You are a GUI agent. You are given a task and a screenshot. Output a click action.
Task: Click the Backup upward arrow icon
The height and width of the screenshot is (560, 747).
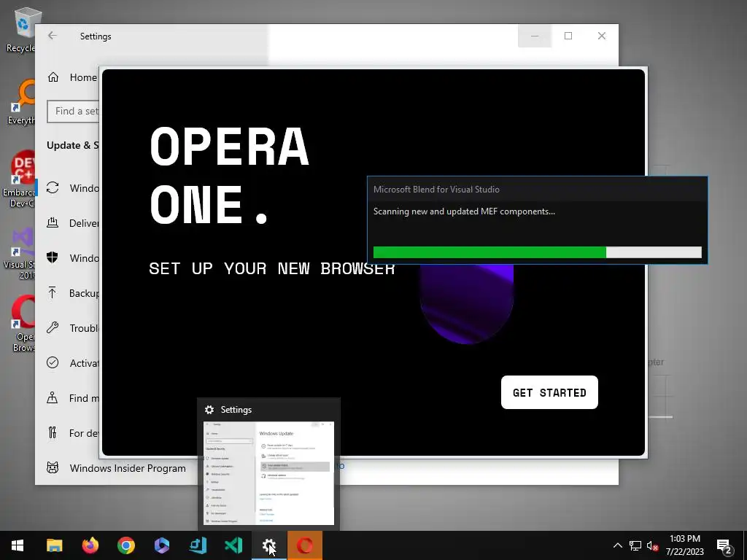pyautogui.click(x=53, y=292)
